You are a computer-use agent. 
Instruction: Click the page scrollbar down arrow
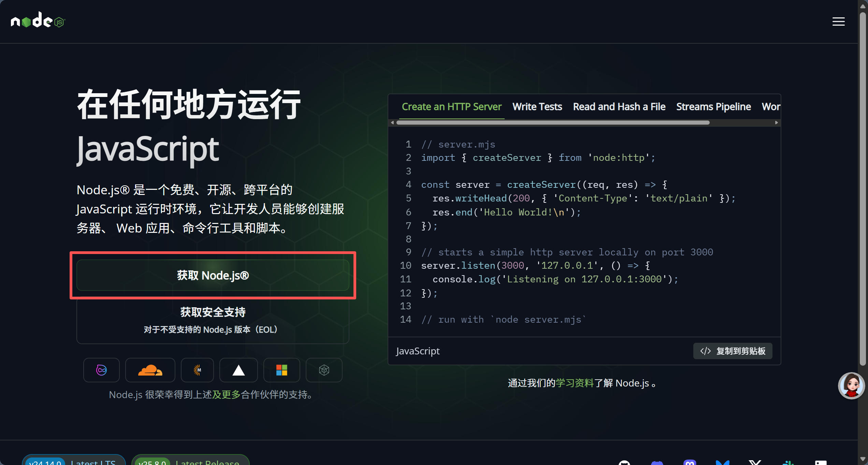coord(863,459)
